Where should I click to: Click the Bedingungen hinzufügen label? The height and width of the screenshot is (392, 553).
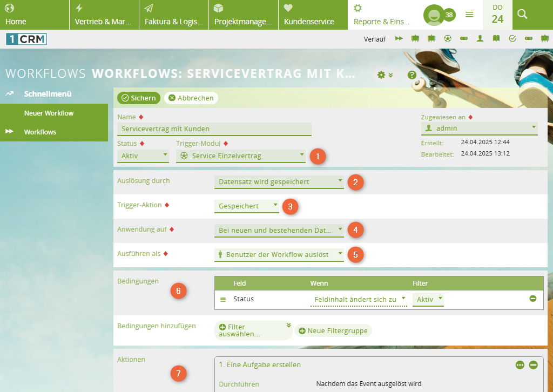click(x=157, y=326)
